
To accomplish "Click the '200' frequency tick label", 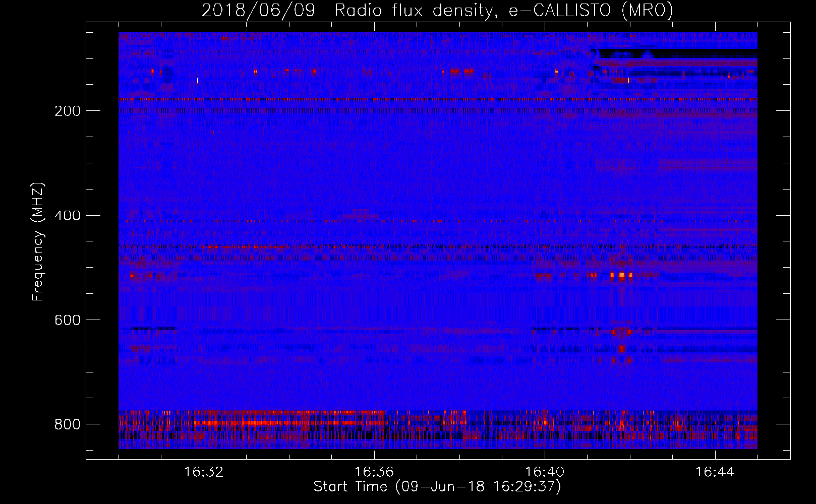I will click(68, 111).
